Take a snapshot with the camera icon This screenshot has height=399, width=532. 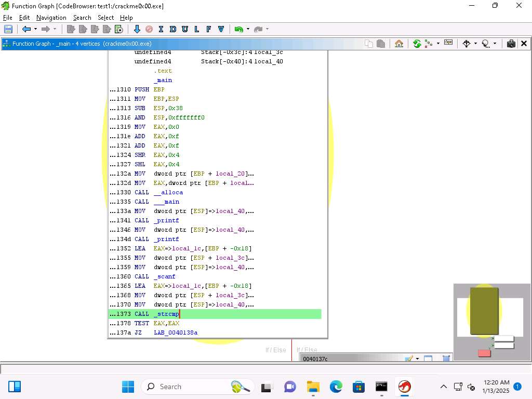point(511,44)
